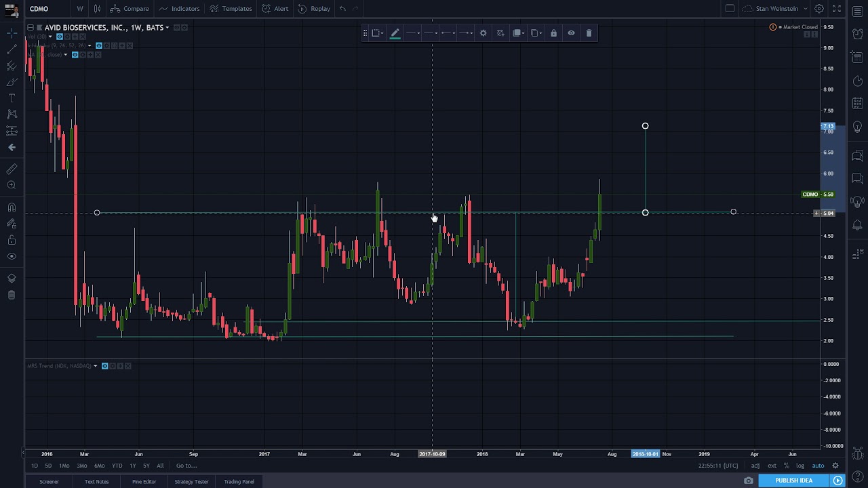
Task: Open visual order dropdown in floating toolbar
Action: 518,33
